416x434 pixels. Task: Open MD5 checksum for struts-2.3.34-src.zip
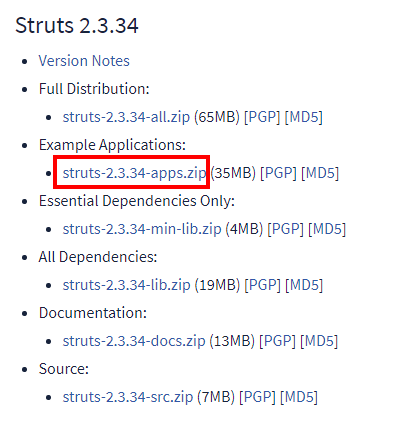point(299,397)
